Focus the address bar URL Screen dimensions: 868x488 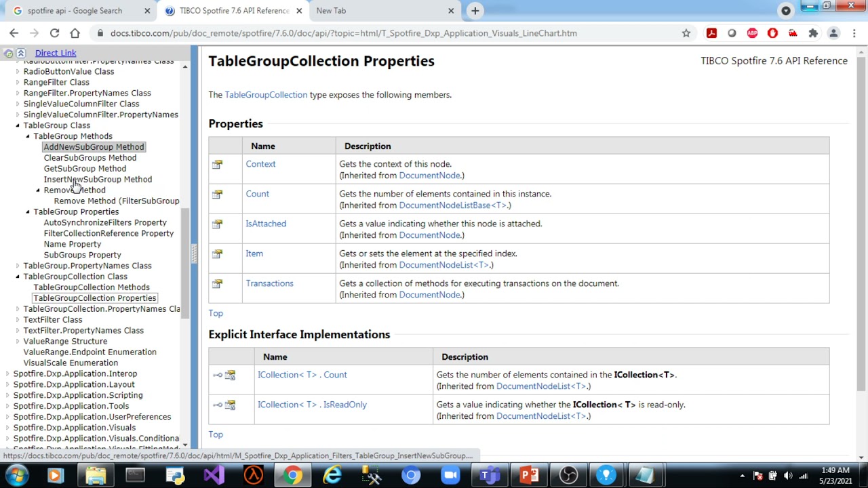(343, 33)
